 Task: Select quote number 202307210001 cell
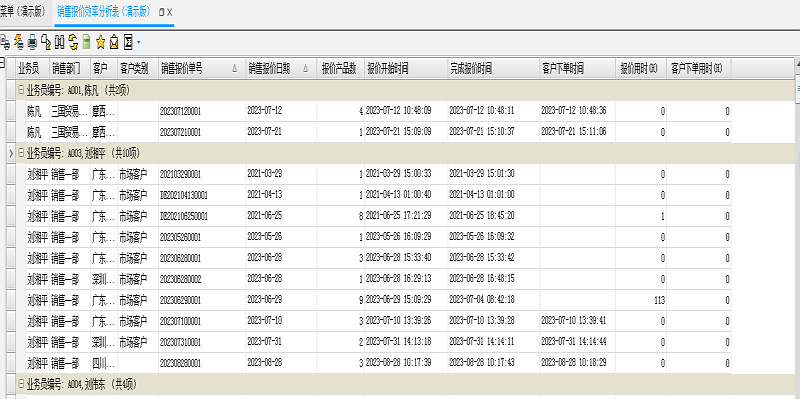(x=202, y=132)
